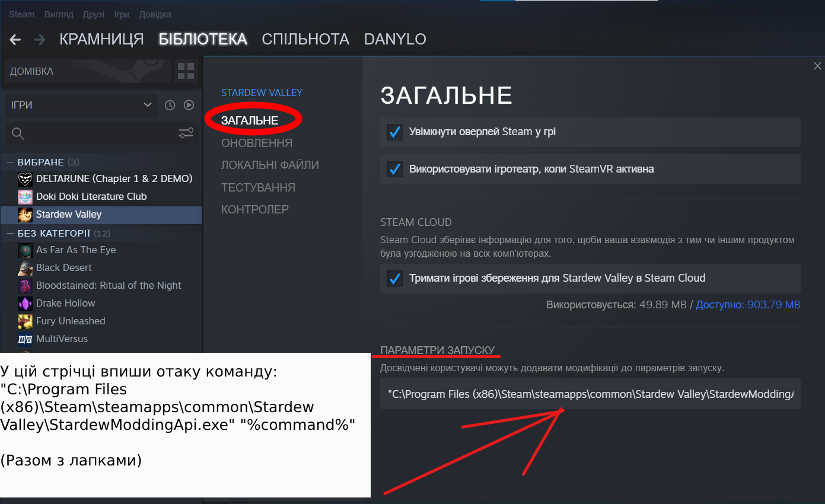Disable Steam Cloud saves for Stardew Valley

(x=395, y=277)
